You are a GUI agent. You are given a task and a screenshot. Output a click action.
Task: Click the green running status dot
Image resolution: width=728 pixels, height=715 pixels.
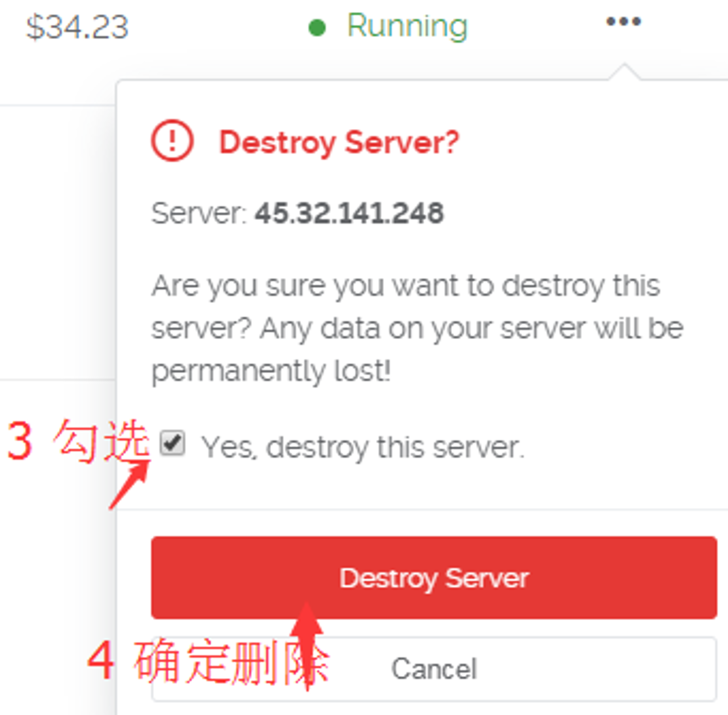click(317, 28)
